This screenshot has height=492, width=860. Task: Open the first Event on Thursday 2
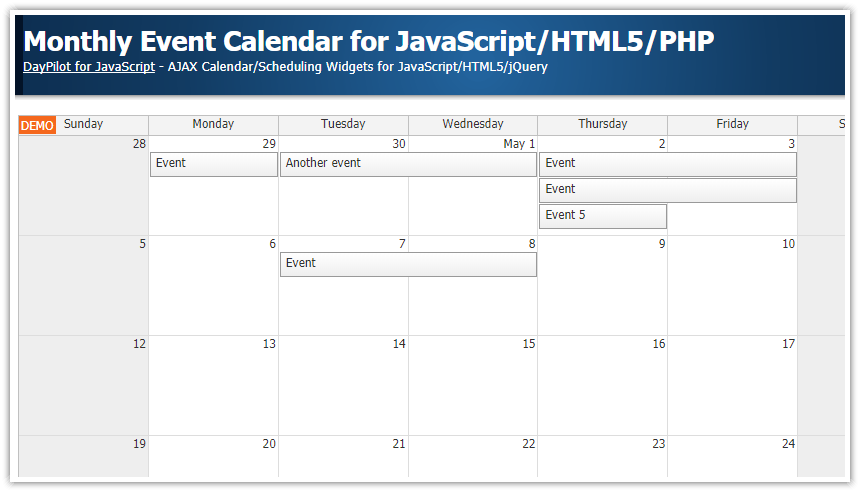coord(668,164)
